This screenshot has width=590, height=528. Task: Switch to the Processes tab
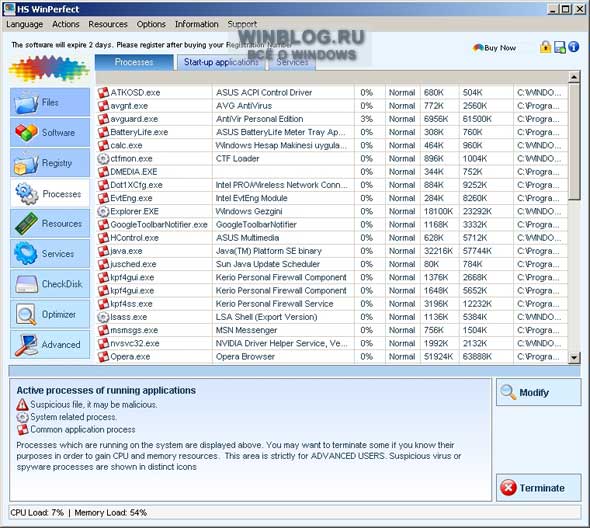134,62
